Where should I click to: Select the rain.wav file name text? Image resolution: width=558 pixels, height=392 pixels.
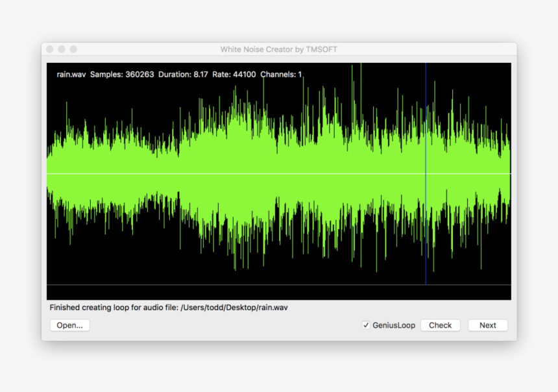click(x=71, y=75)
